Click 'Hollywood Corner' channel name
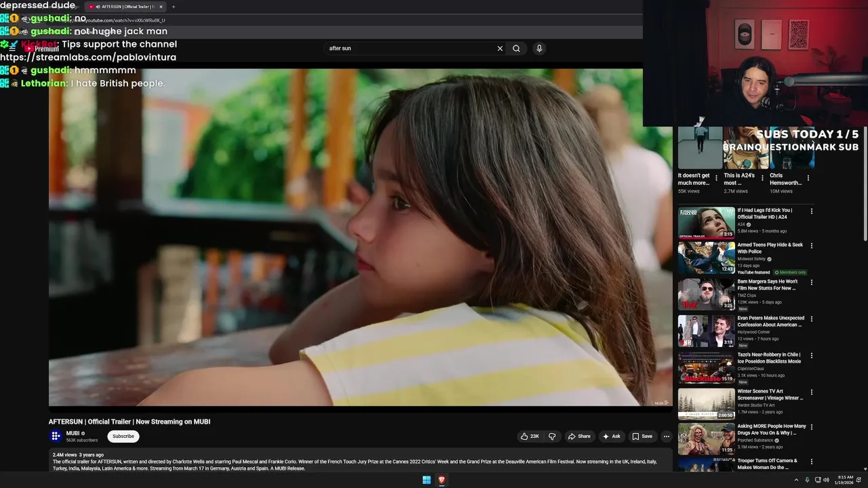 [753, 332]
